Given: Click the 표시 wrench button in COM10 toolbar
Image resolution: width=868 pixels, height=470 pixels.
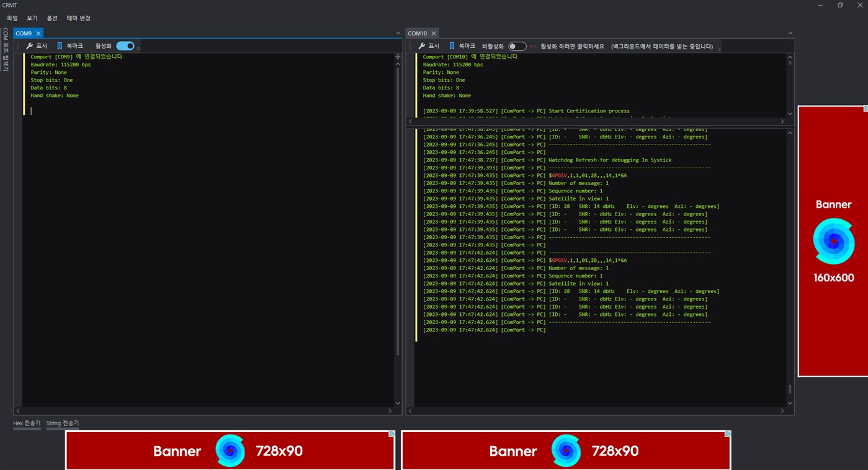Looking at the screenshot, I should [429, 46].
